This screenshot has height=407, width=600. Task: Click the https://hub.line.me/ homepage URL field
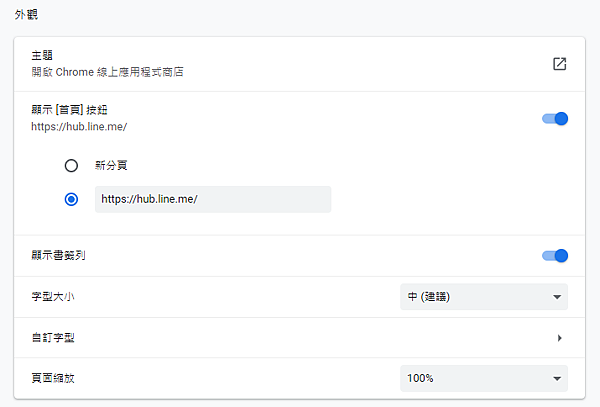[213, 199]
